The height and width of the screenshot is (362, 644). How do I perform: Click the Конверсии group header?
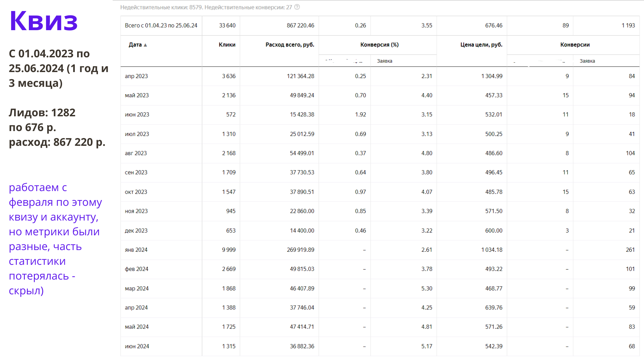575,45
